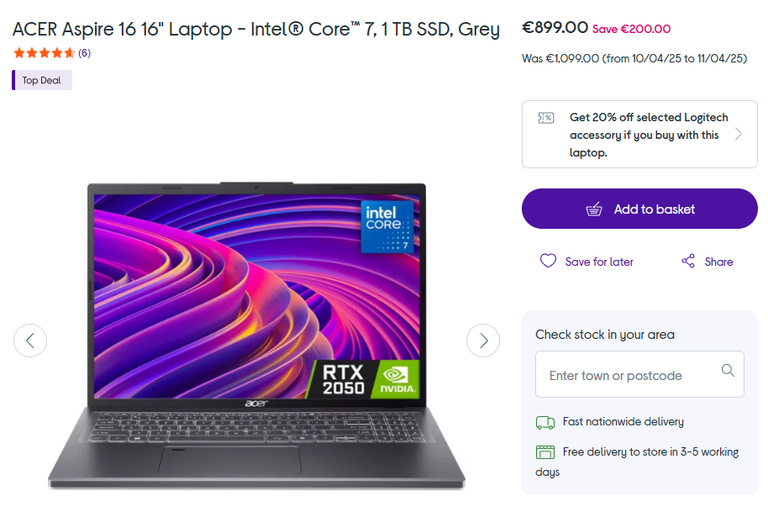Open the Share link text
The height and width of the screenshot is (508, 768).
coord(719,262)
